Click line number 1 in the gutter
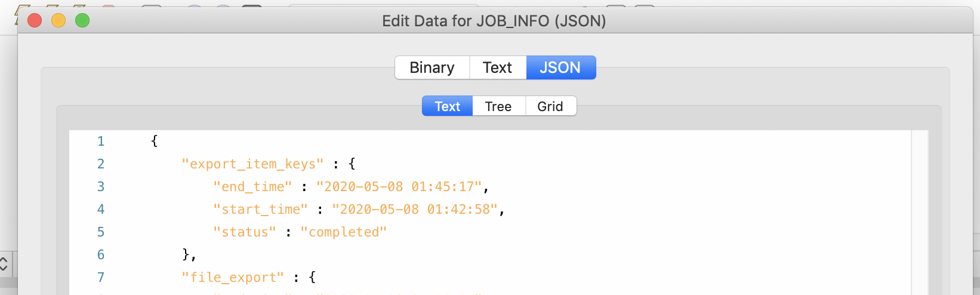Viewport: 980px width, 295px height. pos(101,141)
